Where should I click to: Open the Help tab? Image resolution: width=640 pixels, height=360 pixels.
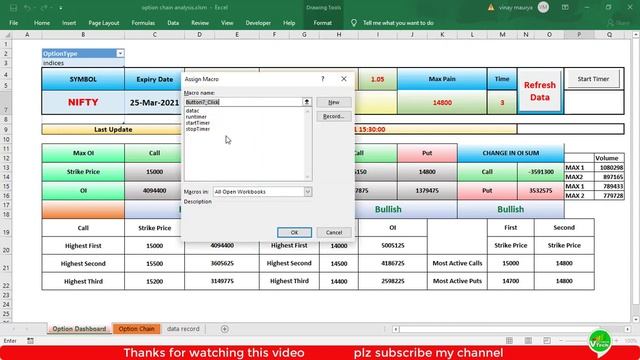(289, 23)
